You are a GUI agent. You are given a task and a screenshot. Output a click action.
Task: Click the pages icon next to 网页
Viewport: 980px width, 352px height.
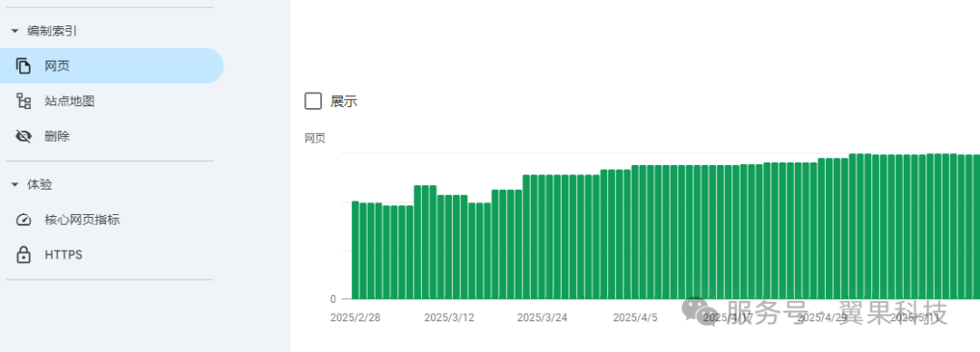[24, 65]
